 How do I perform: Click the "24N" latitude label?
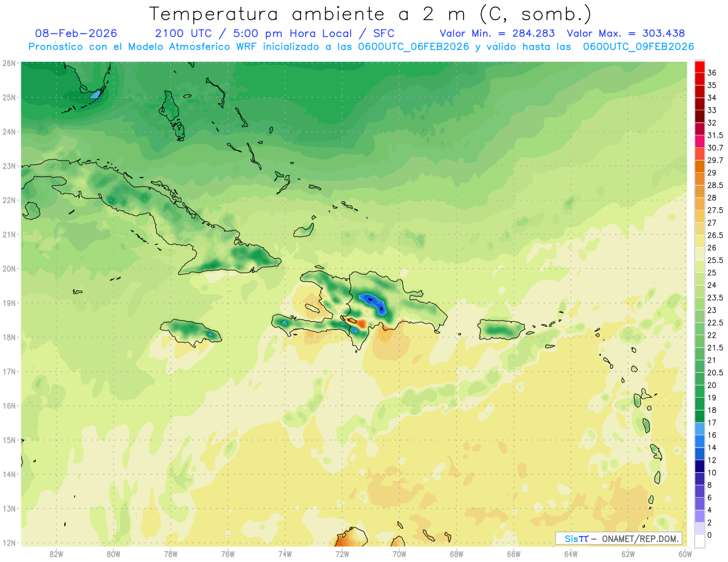(8, 132)
